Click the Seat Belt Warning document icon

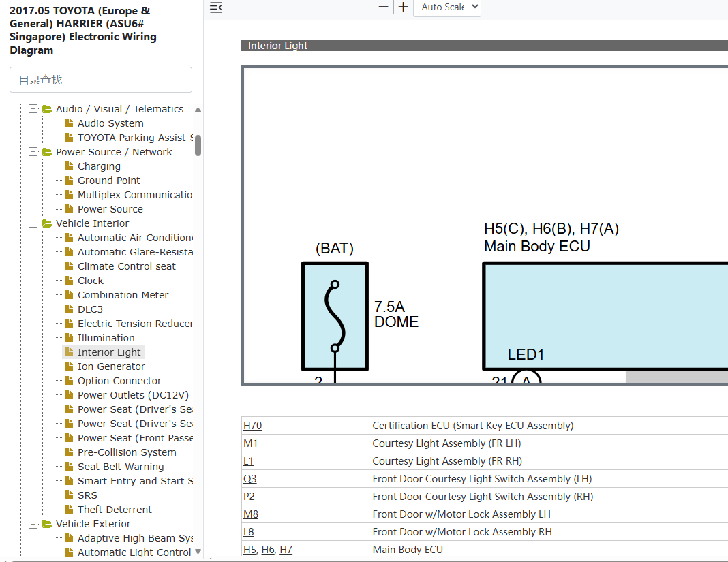(69, 466)
